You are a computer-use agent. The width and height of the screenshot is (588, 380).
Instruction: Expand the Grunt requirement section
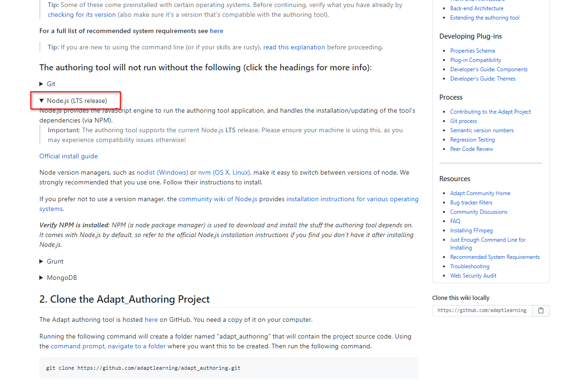point(52,261)
